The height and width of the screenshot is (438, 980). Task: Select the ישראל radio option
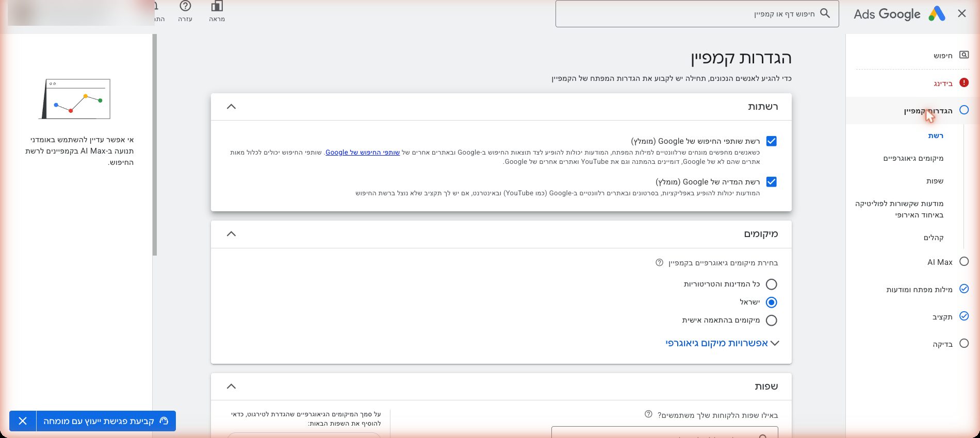tap(772, 302)
